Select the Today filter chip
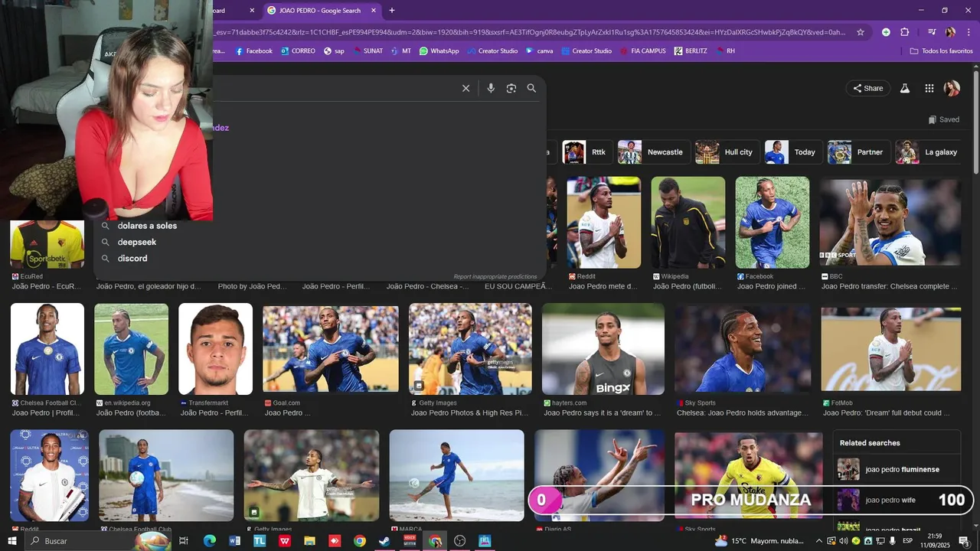This screenshot has height=551, width=980. 794,152
